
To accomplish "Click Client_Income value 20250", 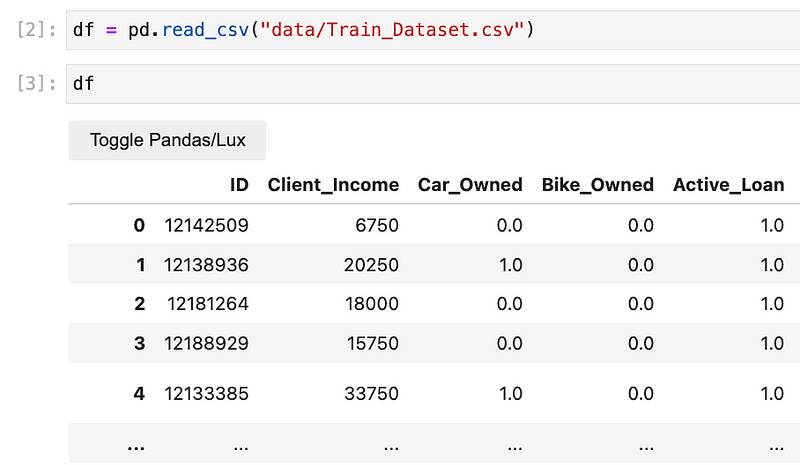I will (x=371, y=265).
